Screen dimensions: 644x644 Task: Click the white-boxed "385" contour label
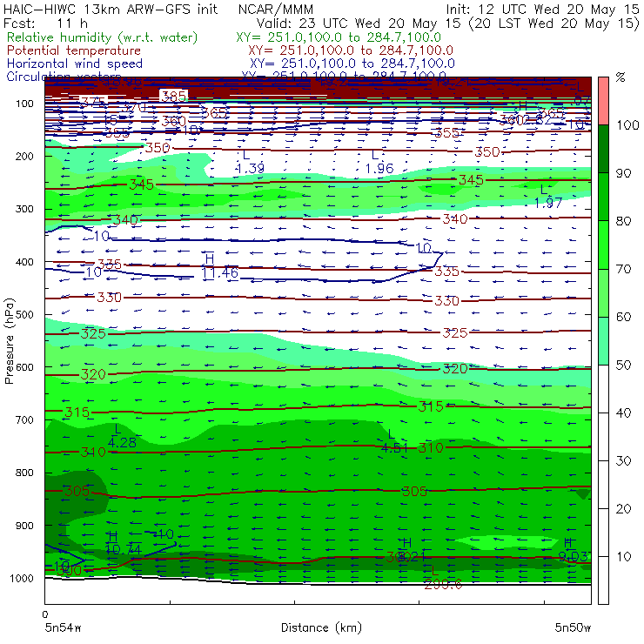174,97
